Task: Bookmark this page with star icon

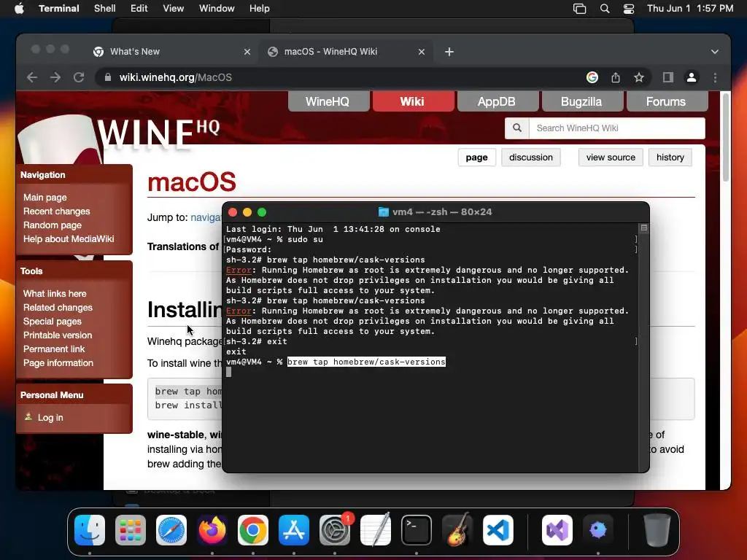Action: 639,77
